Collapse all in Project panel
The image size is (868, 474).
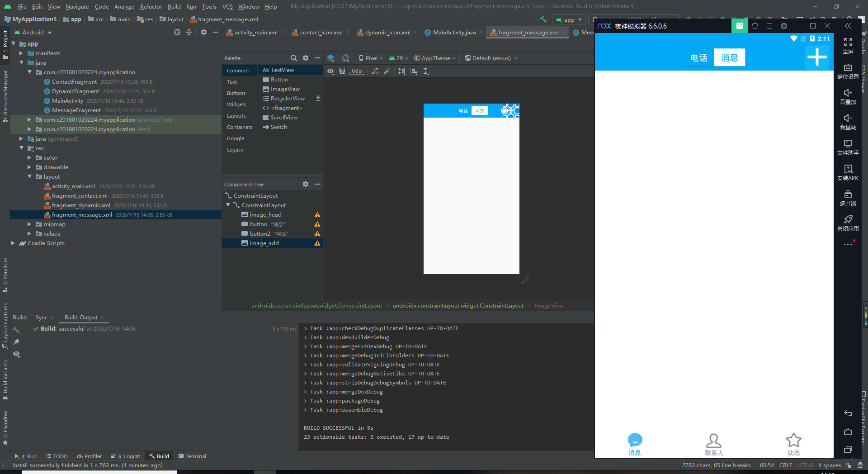click(x=189, y=32)
